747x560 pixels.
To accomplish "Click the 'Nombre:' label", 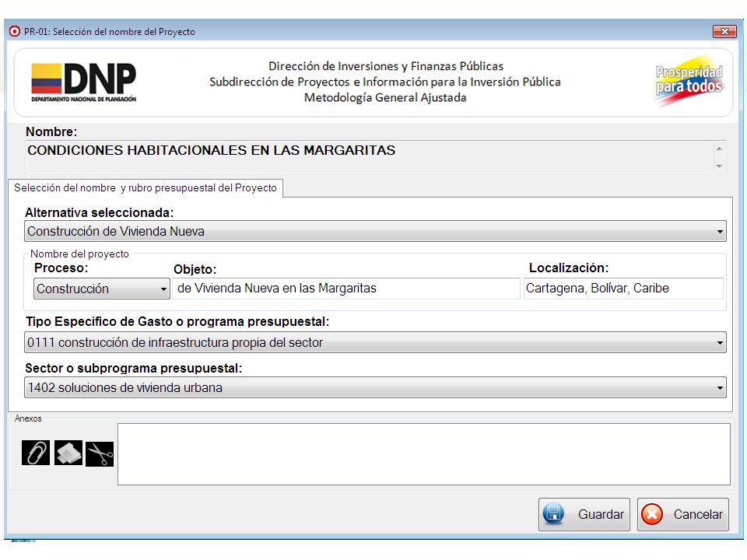I will pyautogui.click(x=51, y=131).
